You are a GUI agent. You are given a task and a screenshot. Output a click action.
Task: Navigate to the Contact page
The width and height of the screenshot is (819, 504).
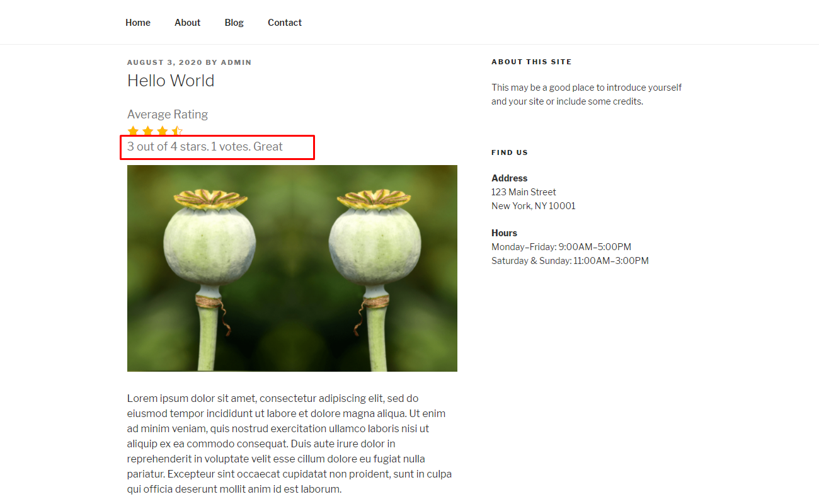point(285,23)
